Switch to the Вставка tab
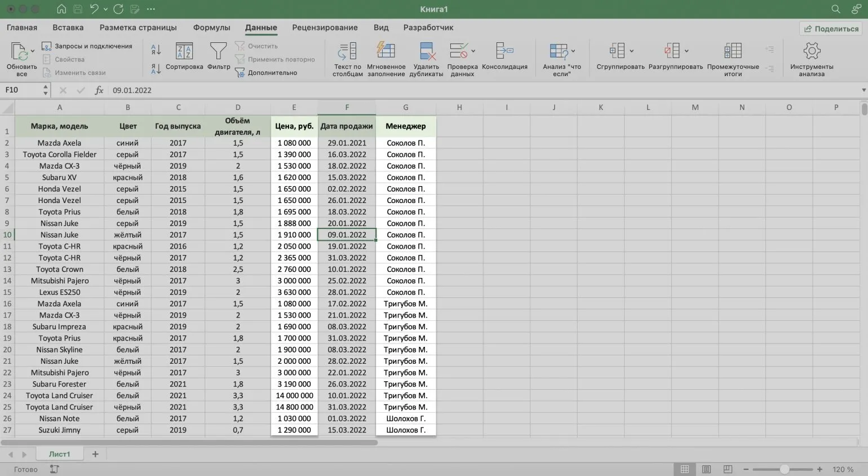This screenshot has width=868, height=476. pyautogui.click(x=68, y=28)
